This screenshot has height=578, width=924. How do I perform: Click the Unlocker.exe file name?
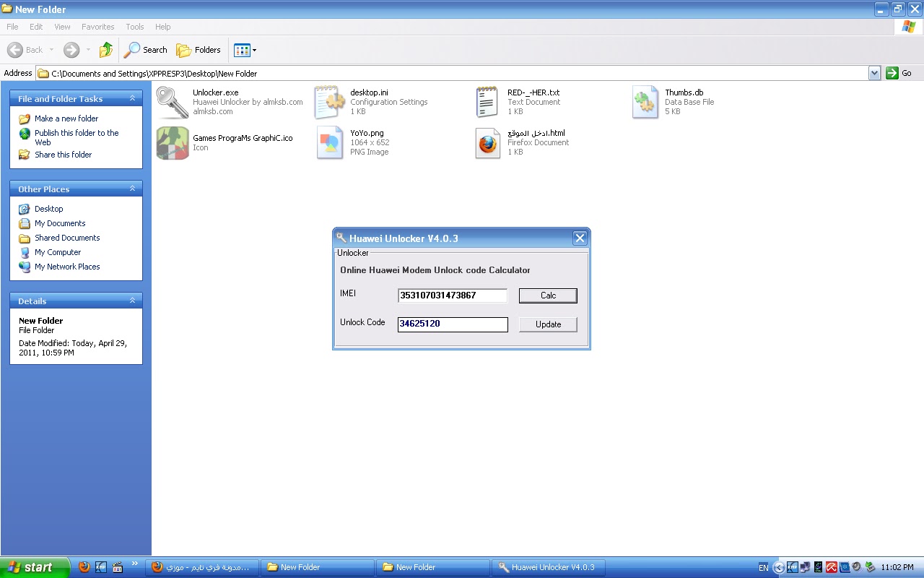(215, 92)
